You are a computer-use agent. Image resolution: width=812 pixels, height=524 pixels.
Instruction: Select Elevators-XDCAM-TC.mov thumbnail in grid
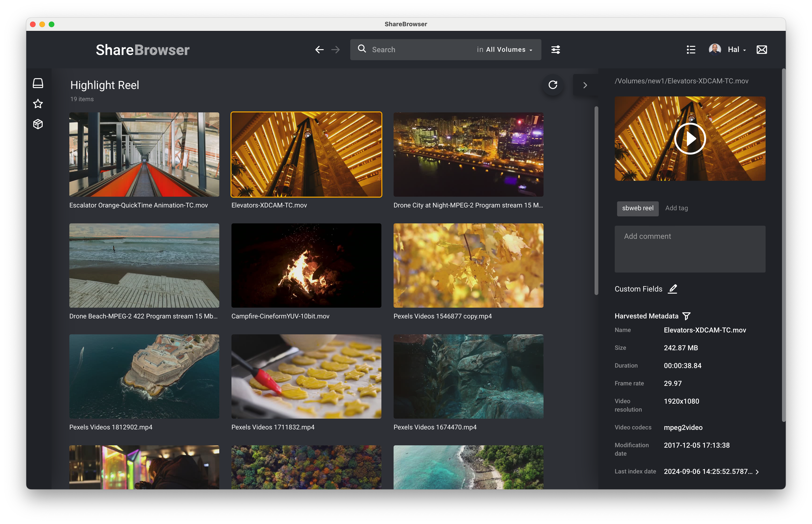point(306,155)
